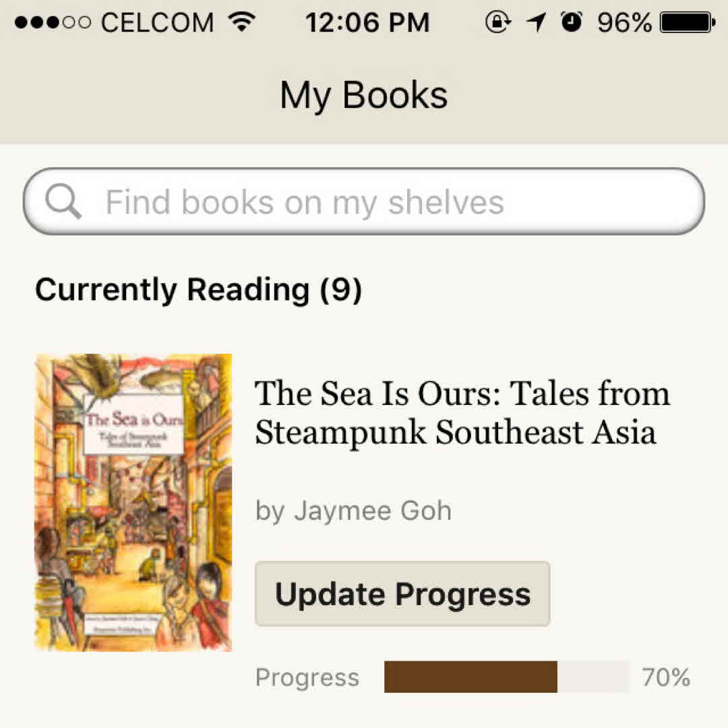Open The Sea Is Ours book title

[x=462, y=413]
